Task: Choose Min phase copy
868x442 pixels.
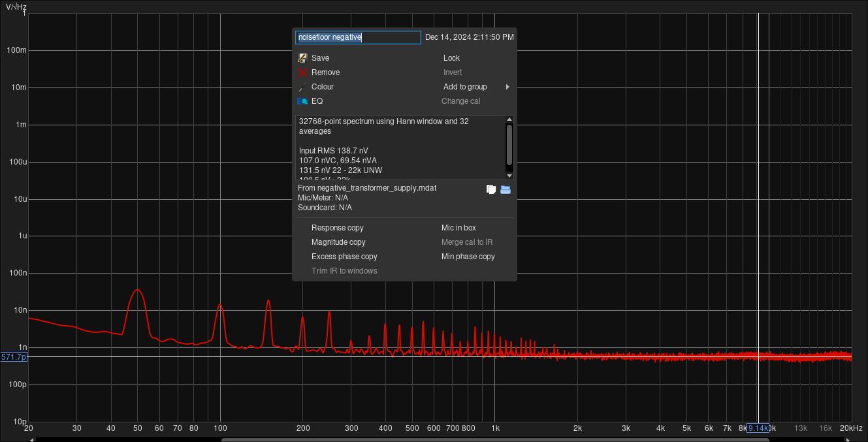Action: pos(468,257)
